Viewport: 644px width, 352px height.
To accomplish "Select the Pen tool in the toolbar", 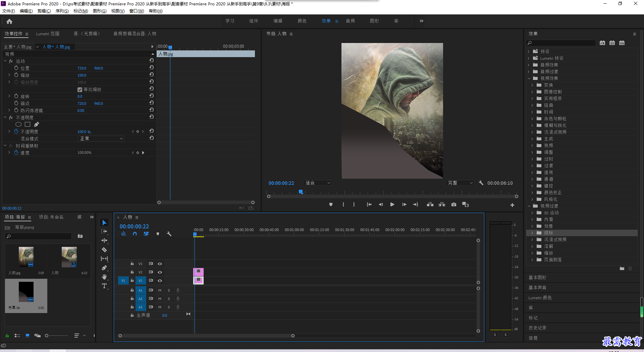I will [104, 268].
